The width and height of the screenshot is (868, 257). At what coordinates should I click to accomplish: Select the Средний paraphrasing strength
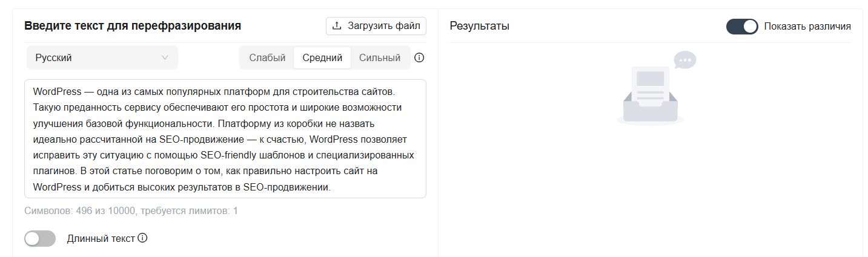pos(322,58)
